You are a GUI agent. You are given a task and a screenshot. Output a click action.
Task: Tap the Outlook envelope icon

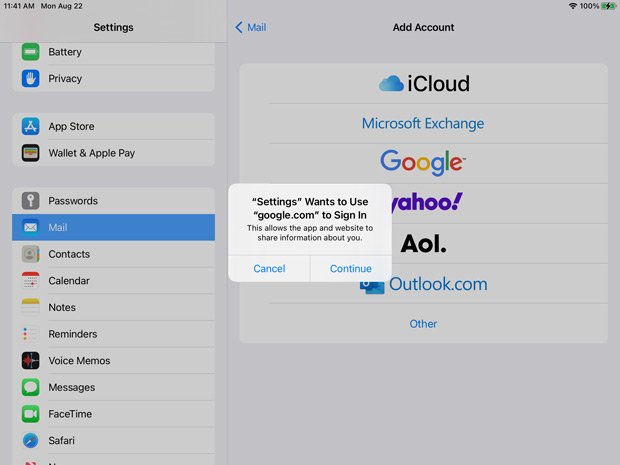[x=372, y=286]
